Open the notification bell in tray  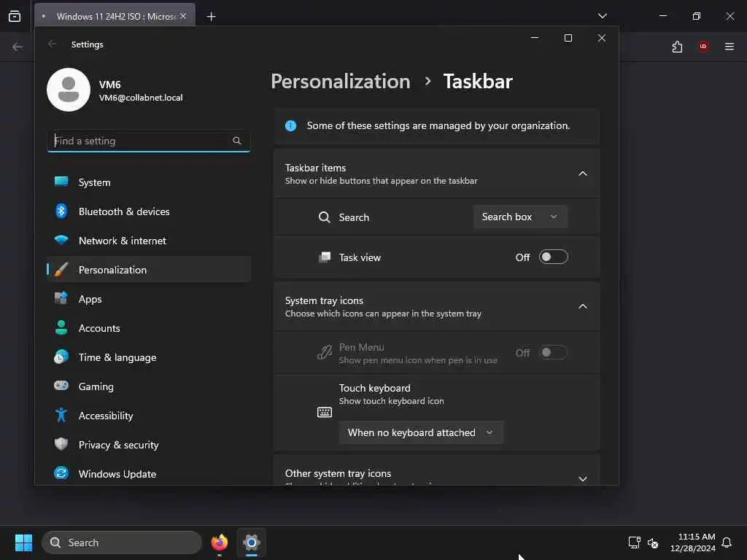pos(727,542)
